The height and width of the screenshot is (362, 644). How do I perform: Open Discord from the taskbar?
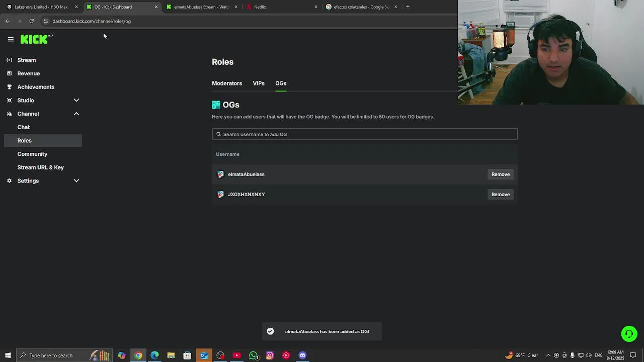[302, 355]
